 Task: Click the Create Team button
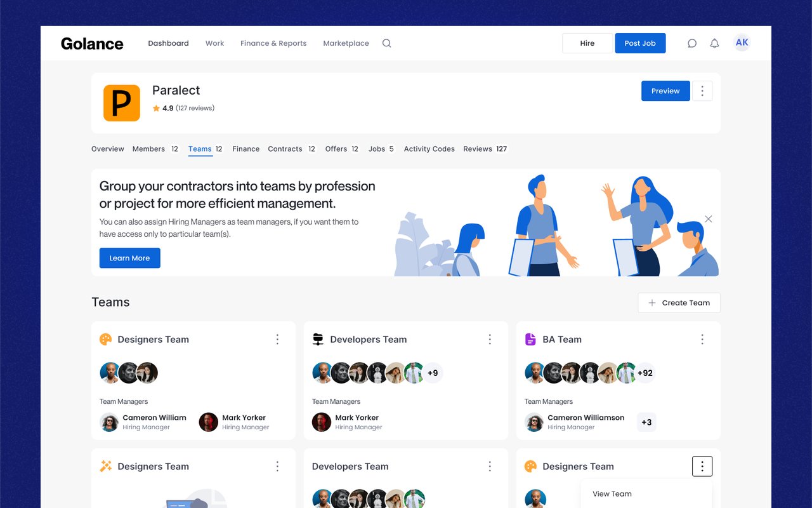[x=679, y=303]
